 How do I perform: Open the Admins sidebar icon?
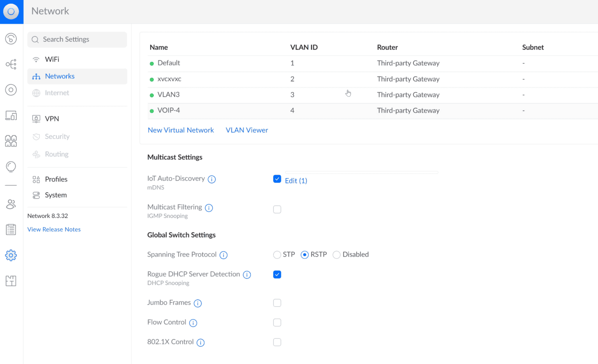pos(11,204)
